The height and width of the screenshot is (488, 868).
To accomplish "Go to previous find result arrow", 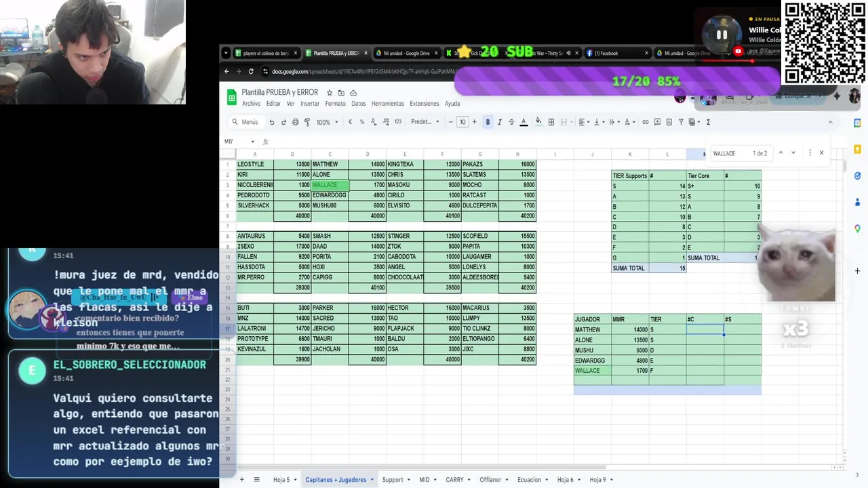I will (x=781, y=153).
